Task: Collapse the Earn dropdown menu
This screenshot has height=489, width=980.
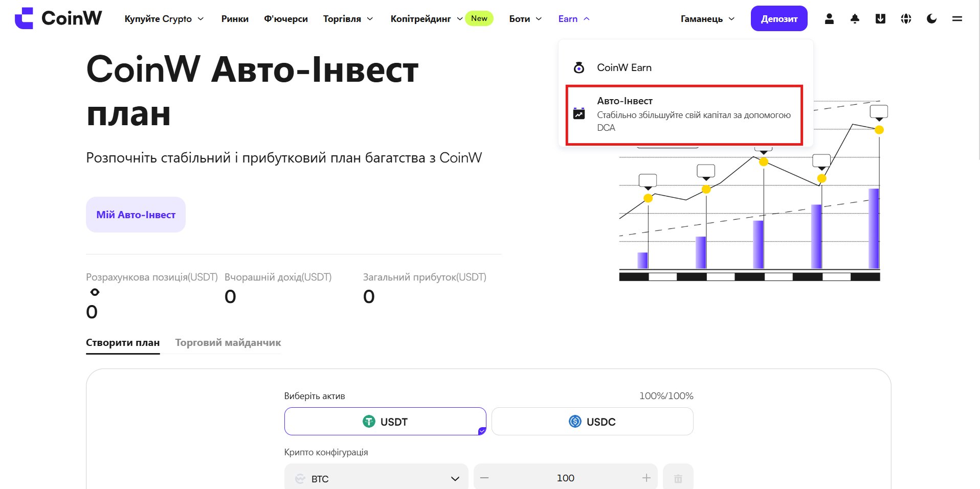Action: [574, 19]
